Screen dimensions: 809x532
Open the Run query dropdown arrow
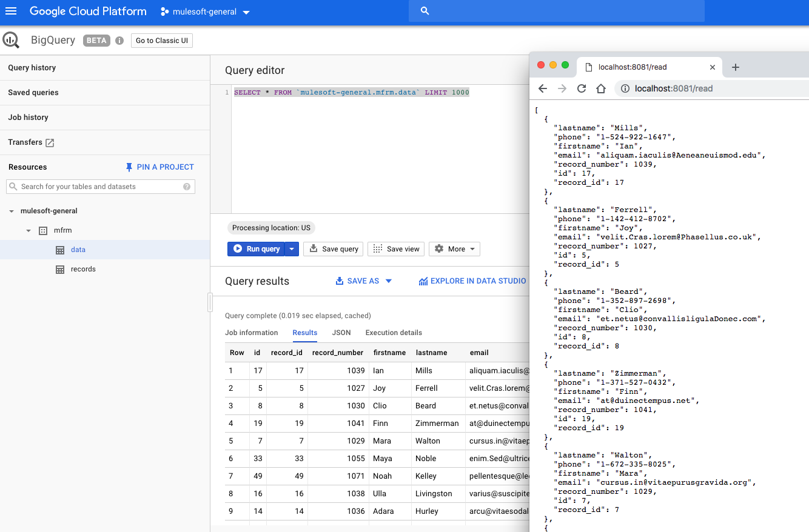292,249
